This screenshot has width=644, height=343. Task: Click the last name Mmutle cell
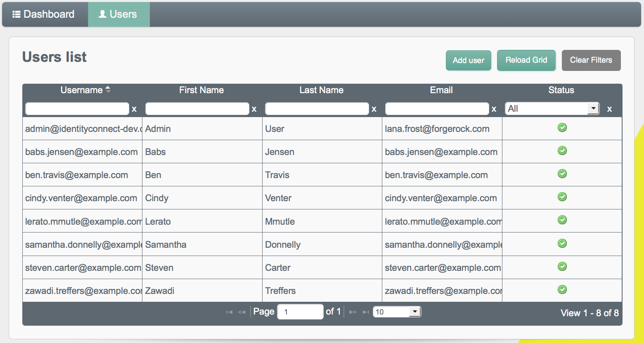click(322, 221)
